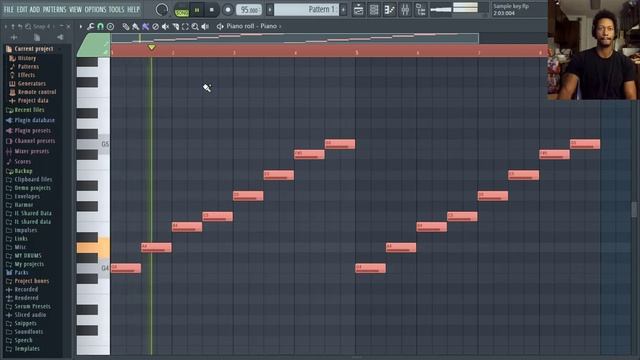Open the PATTERNS menu

pyautogui.click(x=54, y=9)
